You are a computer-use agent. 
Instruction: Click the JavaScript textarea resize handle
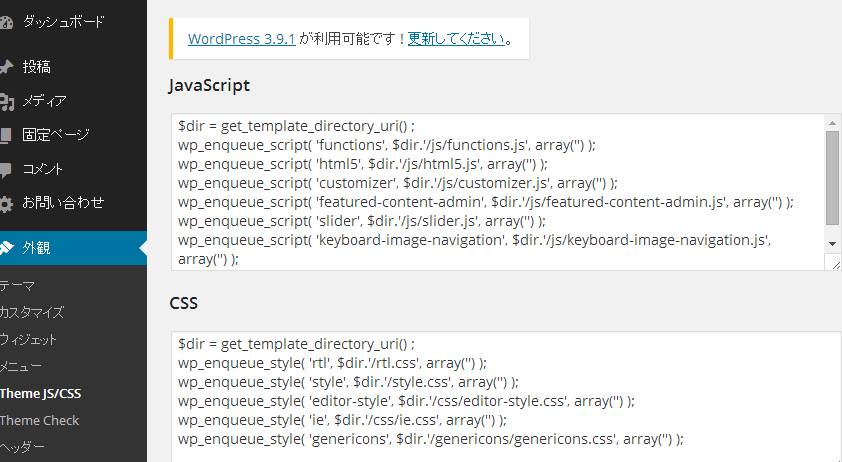[834, 263]
